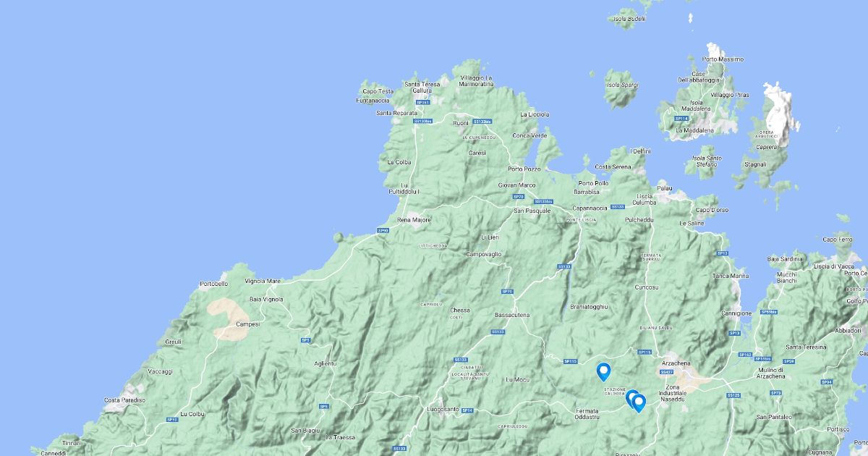The width and height of the screenshot is (868, 456).
Task: Click the Pulcheddu label
Action: click(639, 219)
